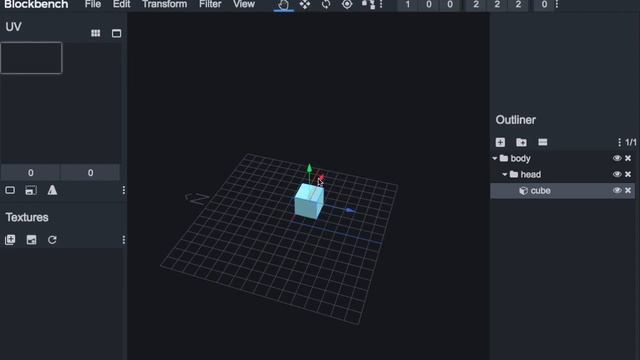The image size is (640, 360).
Task: Select the head group in Outliner
Action: pyautogui.click(x=562, y=174)
